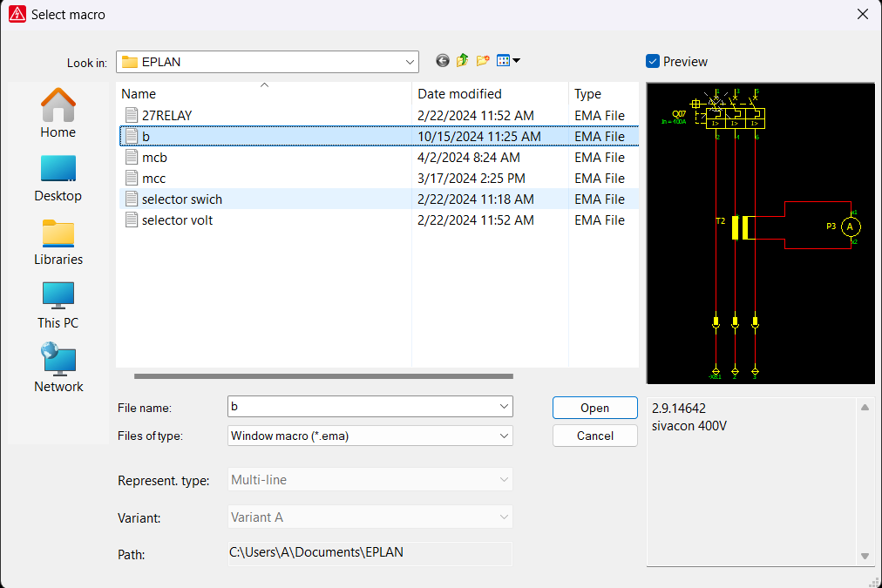Click the date 4/2/2024 8:24 AM
This screenshot has height=588, width=882.
pyautogui.click(x=469, y=158)
